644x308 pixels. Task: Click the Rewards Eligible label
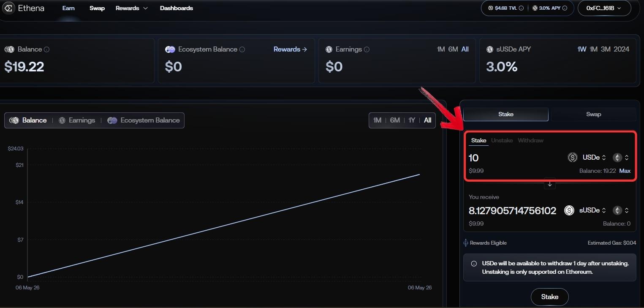click(488, 243)
